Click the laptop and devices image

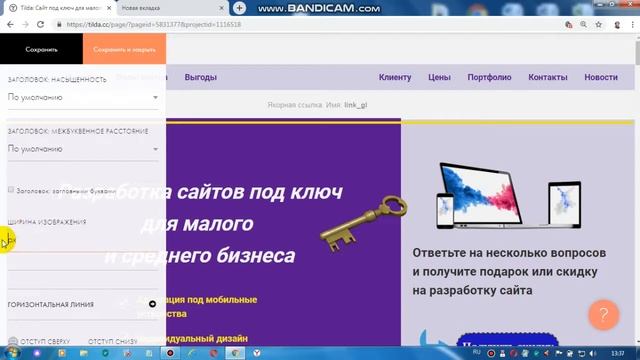coord(509,196)
